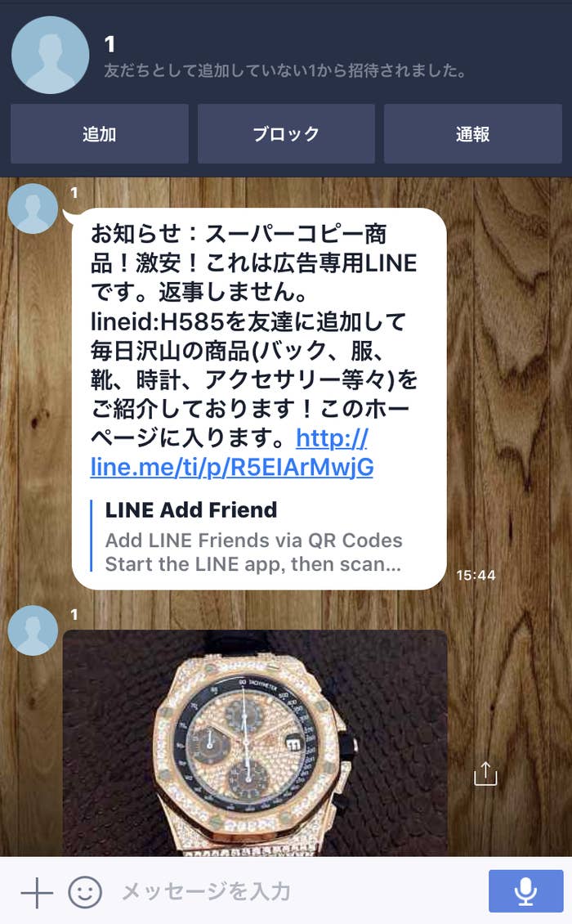Tap sender name 1 above the text bubble
Screen dimensions: 572x924
(74, 193)
